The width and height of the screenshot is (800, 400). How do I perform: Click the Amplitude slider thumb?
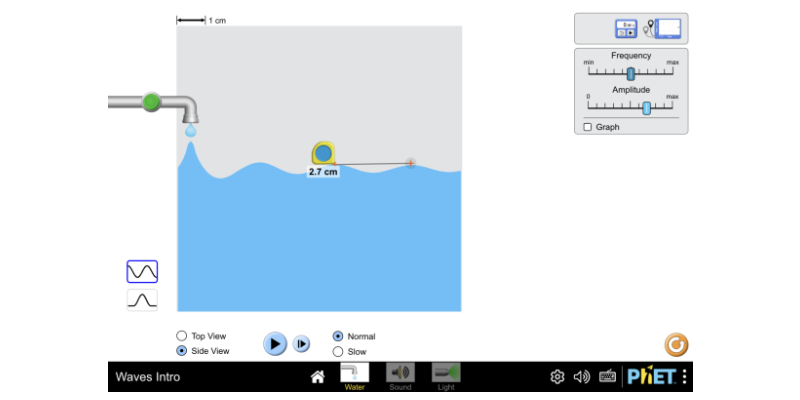pyautogui.click(x=646, y=108)
